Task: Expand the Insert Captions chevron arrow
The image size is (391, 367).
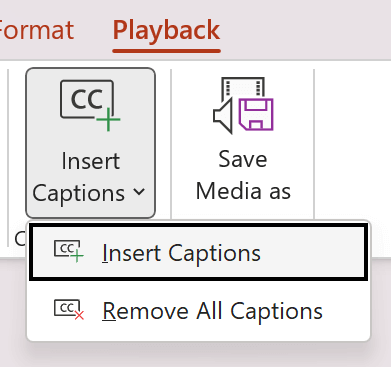Action: click(x=139, y=192)
